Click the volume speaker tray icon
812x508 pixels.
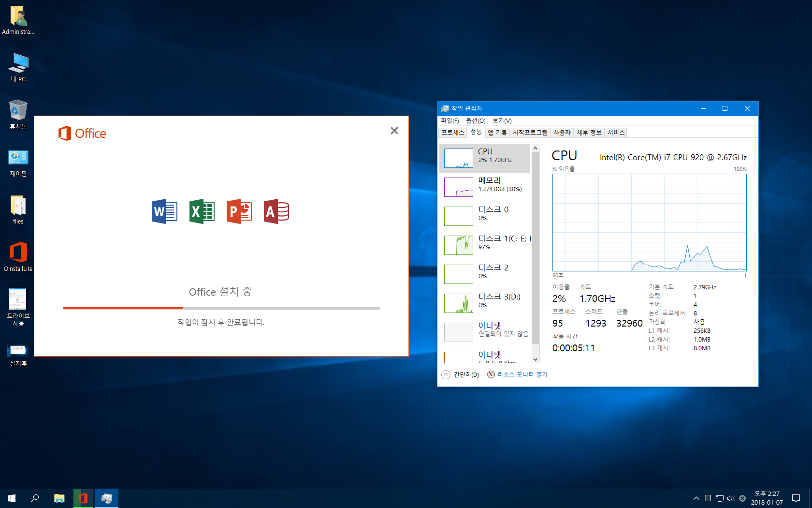click(731, 498)
